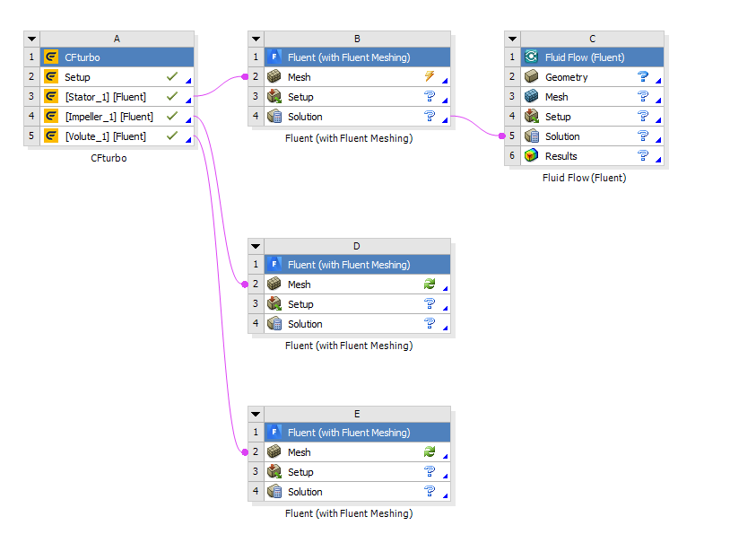Click the refresh-required status icon on system D Mesh
This screenshot has height=543, width=756.
(x=429, y=285)
